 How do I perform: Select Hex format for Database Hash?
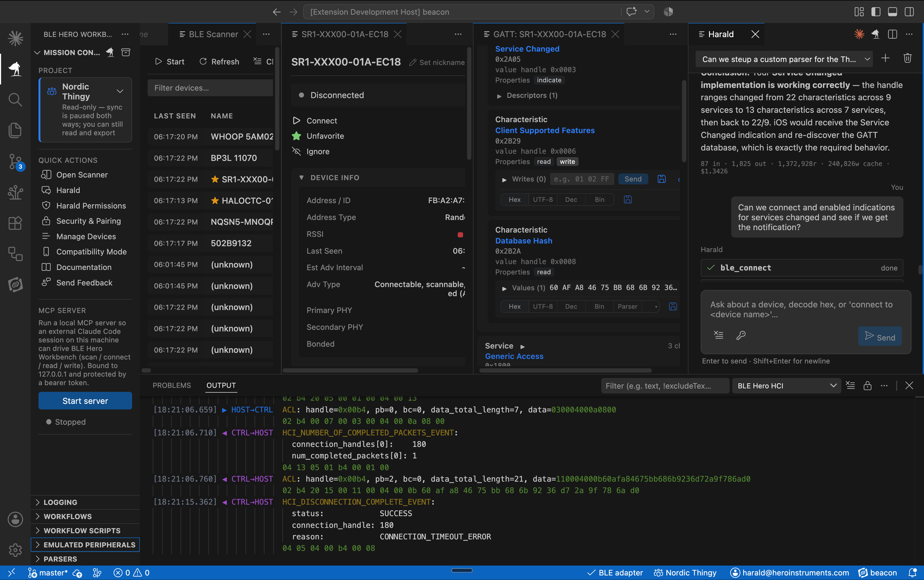point(515,307)
